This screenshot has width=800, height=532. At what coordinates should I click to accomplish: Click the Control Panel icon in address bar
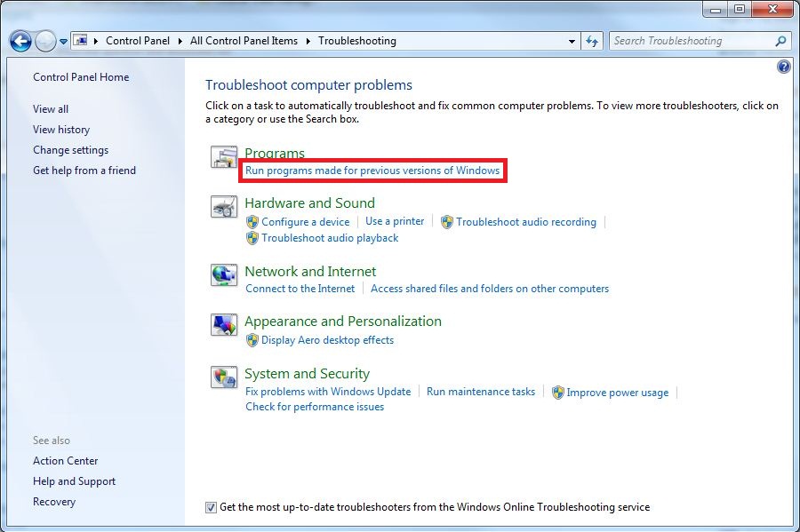[x=81, y=40]
